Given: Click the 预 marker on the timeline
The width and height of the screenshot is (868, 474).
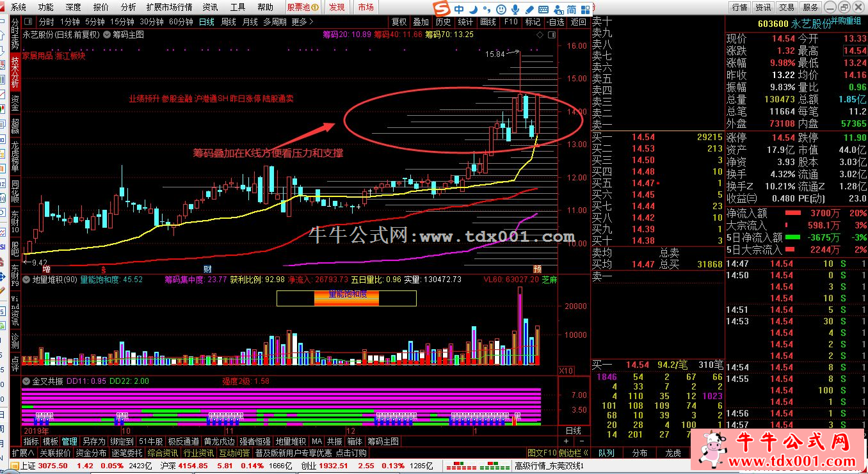Looking at the screenshot, I should (x=536, y=268).
